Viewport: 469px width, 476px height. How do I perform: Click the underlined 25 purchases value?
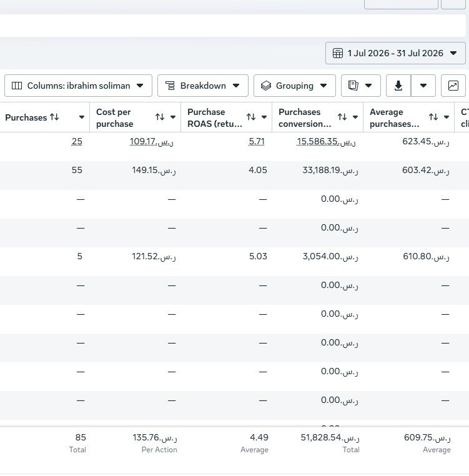(x=77, y=141)
